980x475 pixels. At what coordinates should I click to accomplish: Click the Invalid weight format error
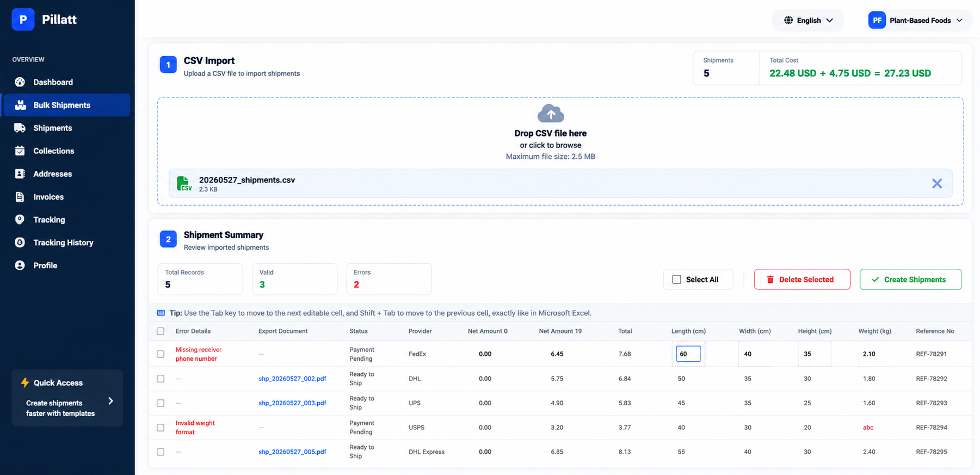[195, 428]
